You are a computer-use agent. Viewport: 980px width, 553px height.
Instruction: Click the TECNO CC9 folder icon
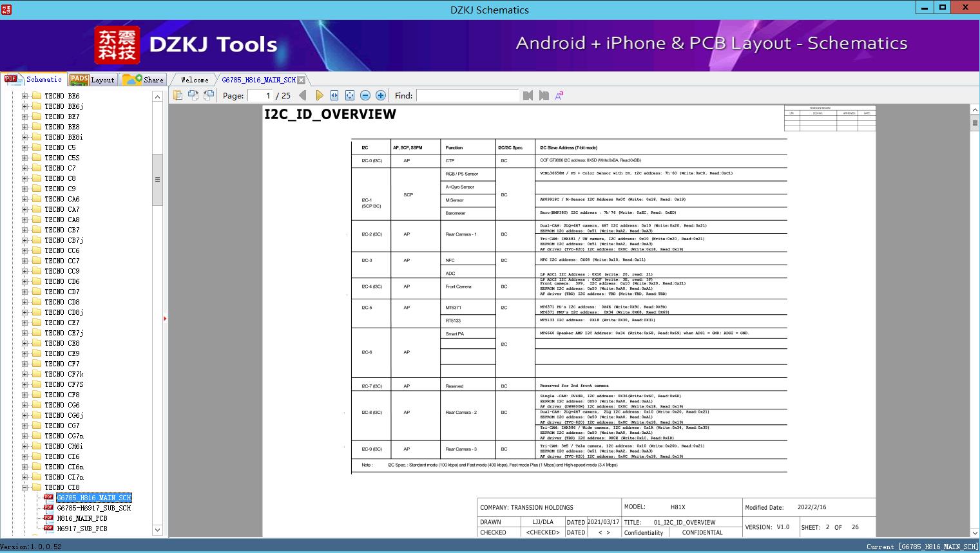click(x=37, y=271)
